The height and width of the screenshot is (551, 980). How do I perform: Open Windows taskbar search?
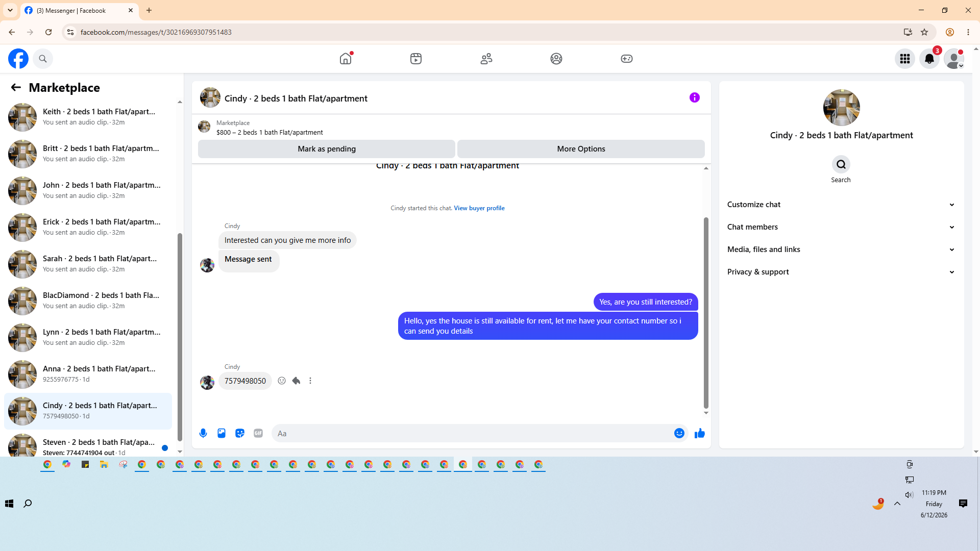click(x=28, y=504)
